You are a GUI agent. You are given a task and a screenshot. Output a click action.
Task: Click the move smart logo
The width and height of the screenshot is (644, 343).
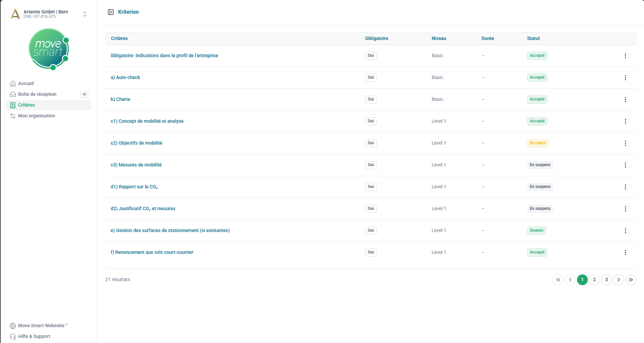tap(49, 49)
